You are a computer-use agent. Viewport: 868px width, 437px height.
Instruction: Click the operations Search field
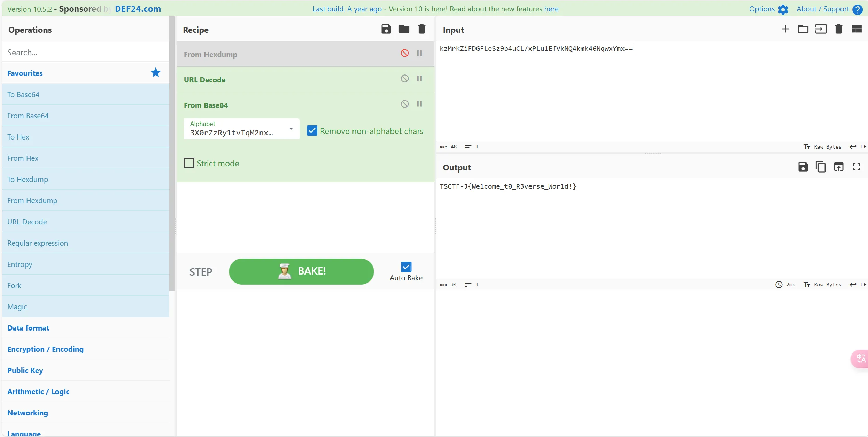pyautogui.click(x=85, y=52)
